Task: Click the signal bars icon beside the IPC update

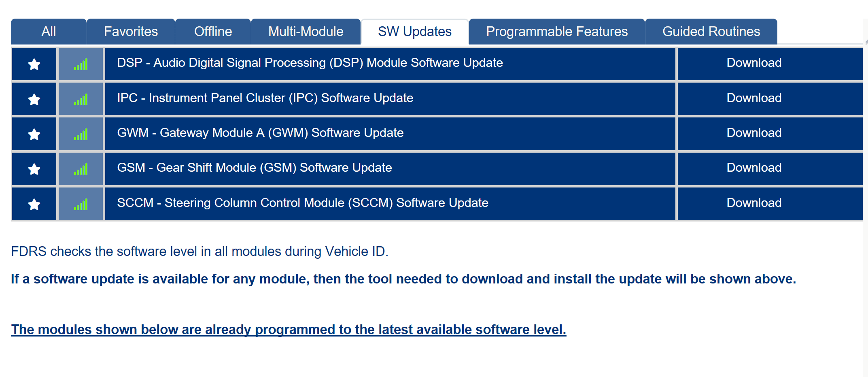Action: click(x=81, y=99)
